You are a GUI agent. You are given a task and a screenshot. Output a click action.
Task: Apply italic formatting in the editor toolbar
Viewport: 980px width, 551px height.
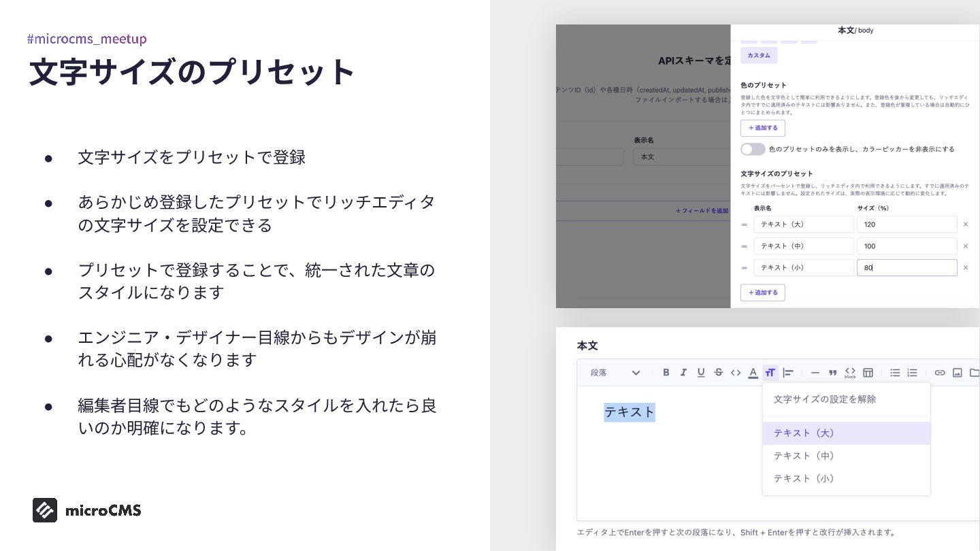[x=684, y=373]
